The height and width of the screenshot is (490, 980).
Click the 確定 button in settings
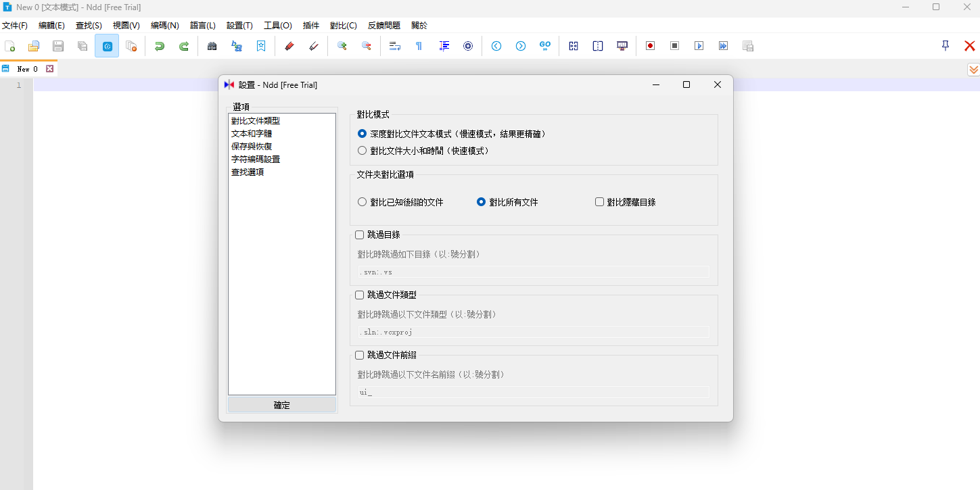pos(282,405)
